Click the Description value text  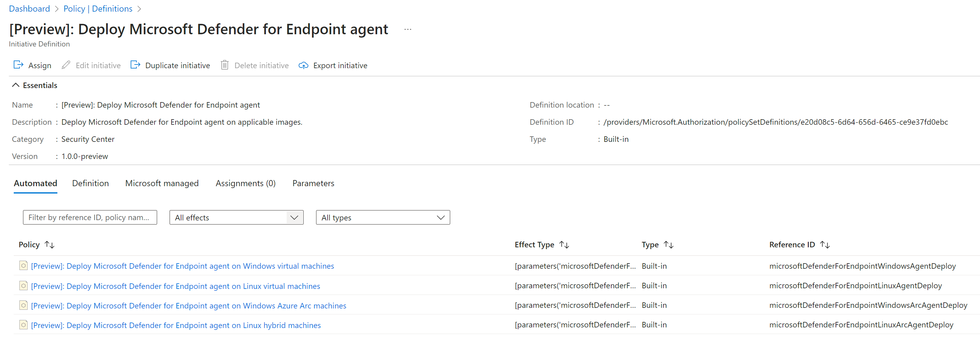(181, 122)
